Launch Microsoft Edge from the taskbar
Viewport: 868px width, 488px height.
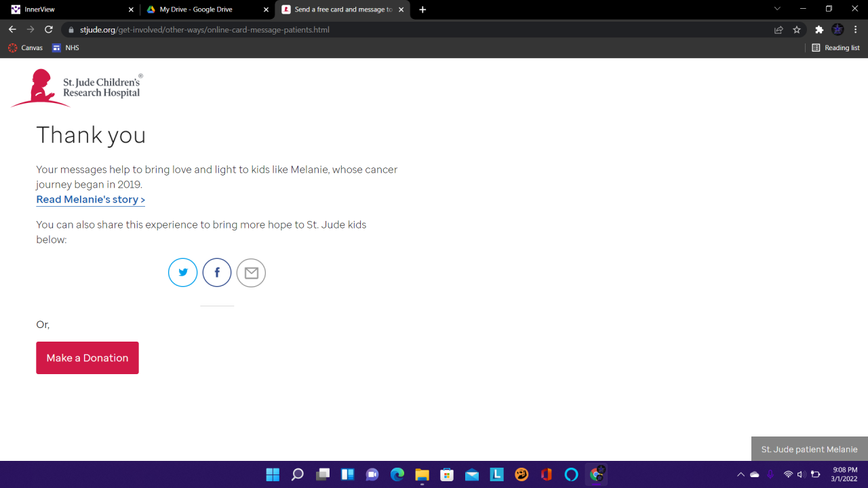coord(397,474)
